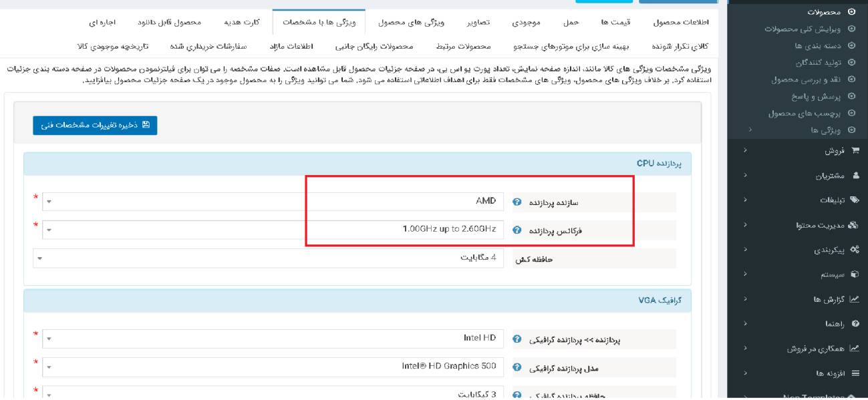Click ذخیره تغییرات مشخصات فنی save button
This screenshot has width=868, height=400.
click(95, 125)
